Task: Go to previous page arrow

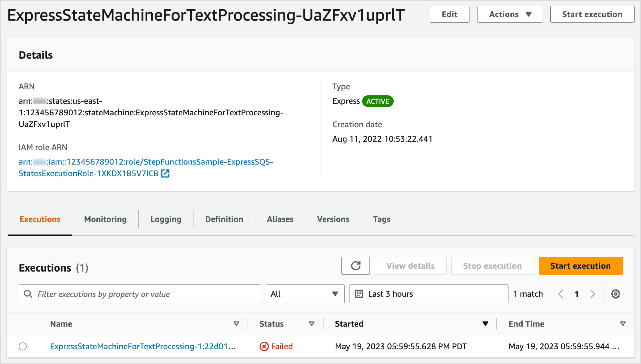Action: coord(561,294)
